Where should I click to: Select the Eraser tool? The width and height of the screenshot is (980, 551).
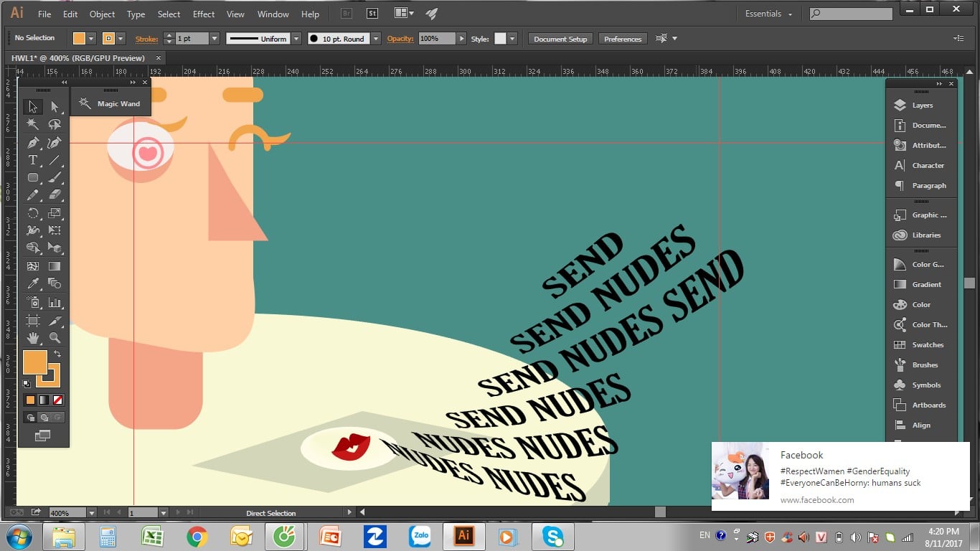coord(55,195)
